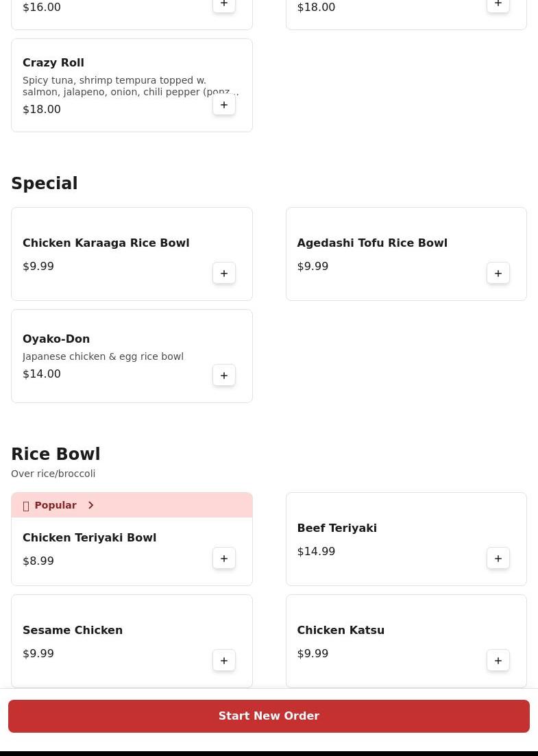Add Sesame Chicken using plus icon
The image size is (538, 756).
224,661
